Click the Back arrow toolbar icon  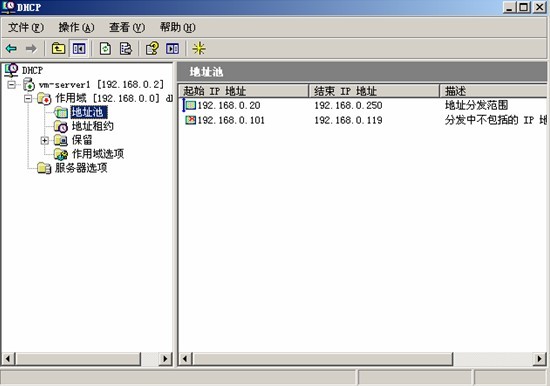(11, 48)
